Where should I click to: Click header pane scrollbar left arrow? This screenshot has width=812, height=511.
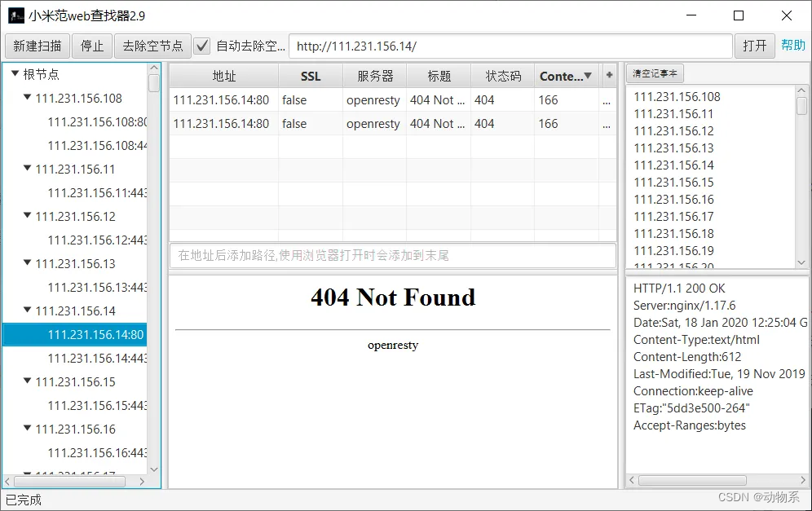pos(631,481)
